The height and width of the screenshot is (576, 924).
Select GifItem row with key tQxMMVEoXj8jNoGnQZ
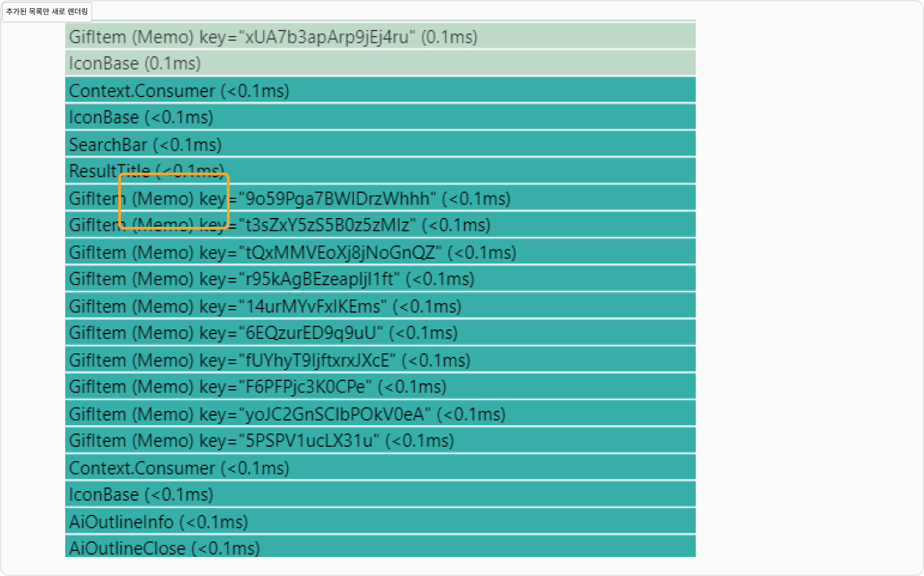point(380,251)
